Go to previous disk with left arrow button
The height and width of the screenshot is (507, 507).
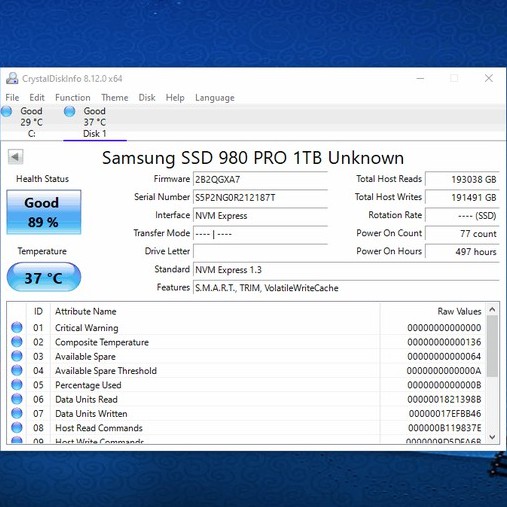(15, 157)
